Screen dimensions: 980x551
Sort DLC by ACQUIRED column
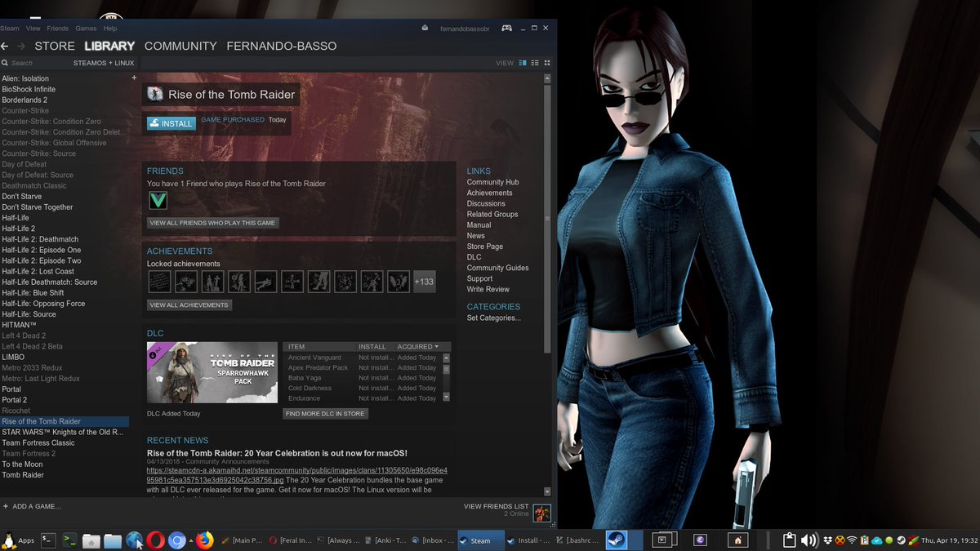(x=418, y=346)
